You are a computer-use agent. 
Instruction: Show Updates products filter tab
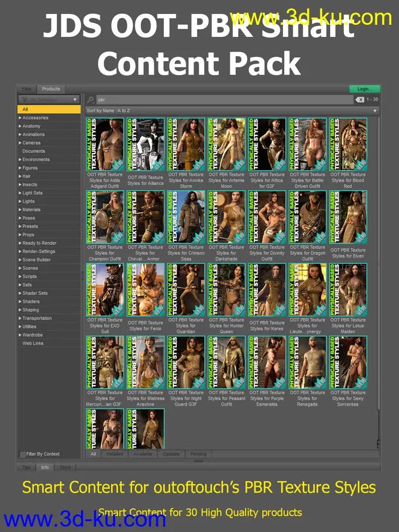click(x=171, y=454)
